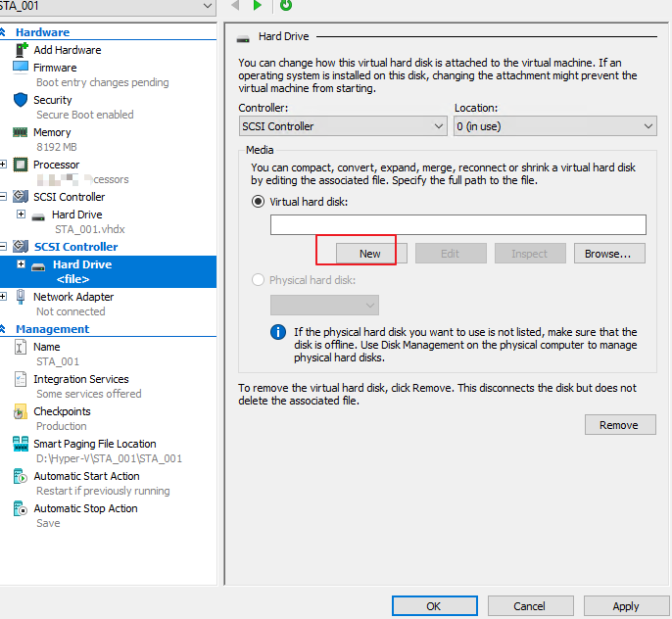672x619 pixels.
Task: Click the Add Hardware icon
Action: pos(21,49)
